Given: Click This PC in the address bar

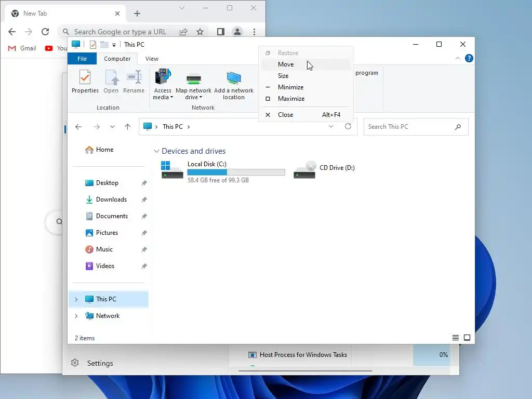Looking at the screenshot, I should pyautogui.click(x=172, y=127).
